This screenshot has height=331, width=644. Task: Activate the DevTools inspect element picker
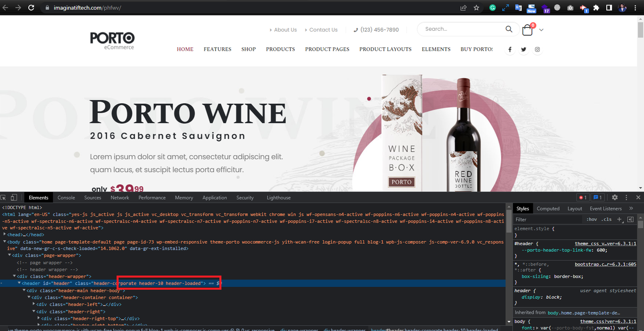click(x=4, y=197)
